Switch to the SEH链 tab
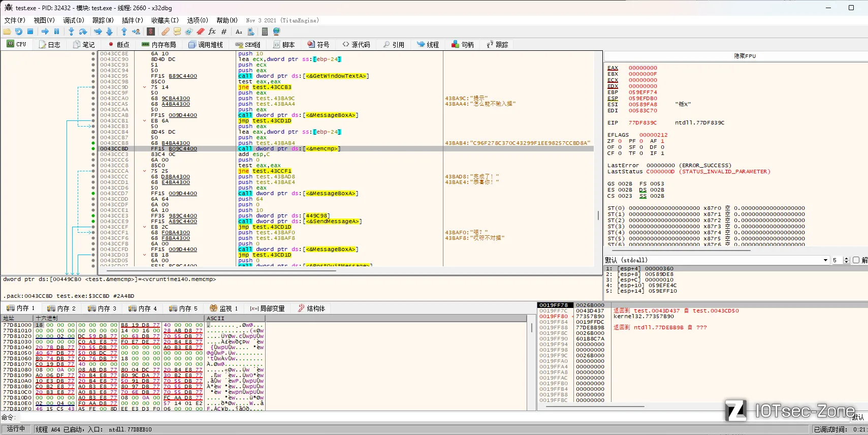868x435 pixels. [248, 45]
